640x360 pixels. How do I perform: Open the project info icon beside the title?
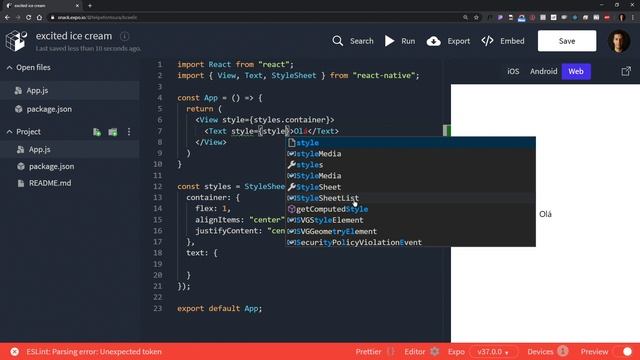(124, 36)
